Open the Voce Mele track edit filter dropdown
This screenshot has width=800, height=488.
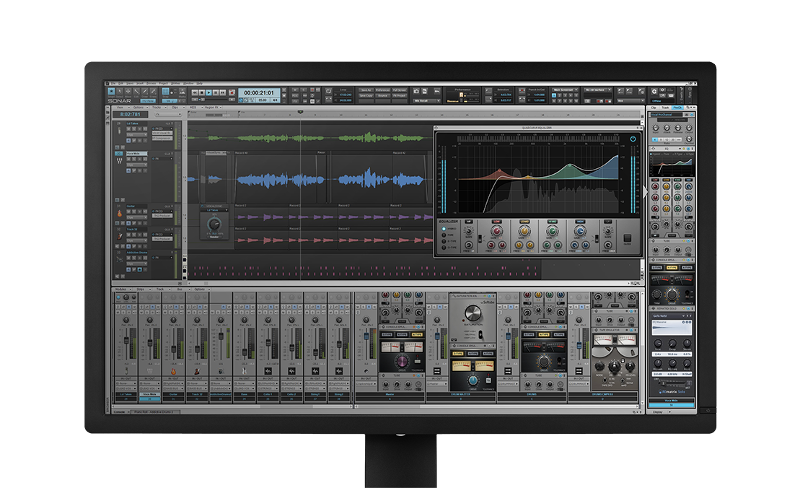(x=137, y=165)
